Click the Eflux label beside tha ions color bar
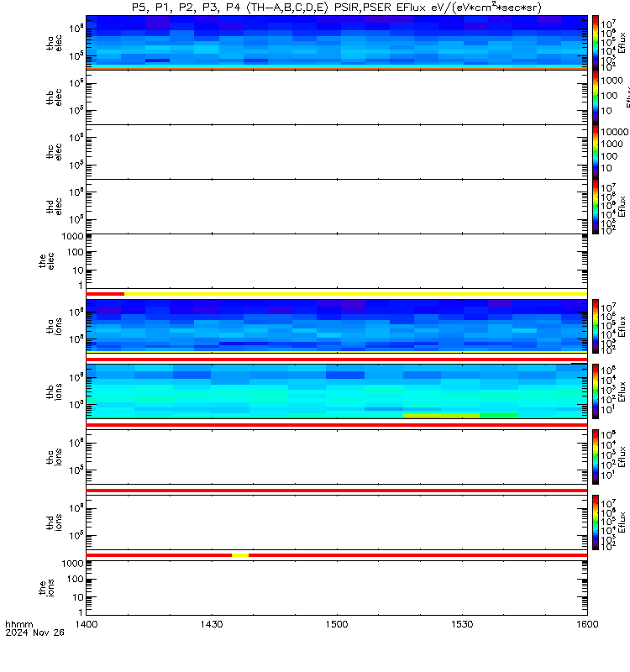Viewport: 630px width, 672px height. pos(622,327)
